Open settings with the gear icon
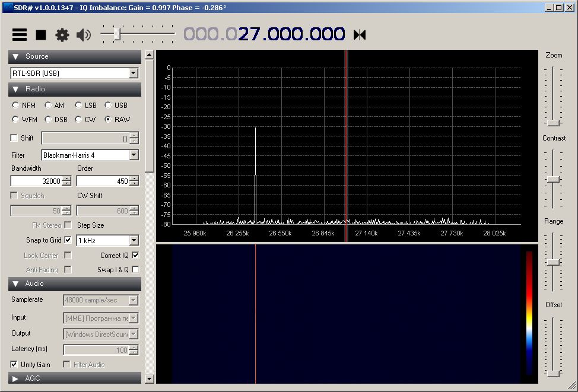 (62, 35)
